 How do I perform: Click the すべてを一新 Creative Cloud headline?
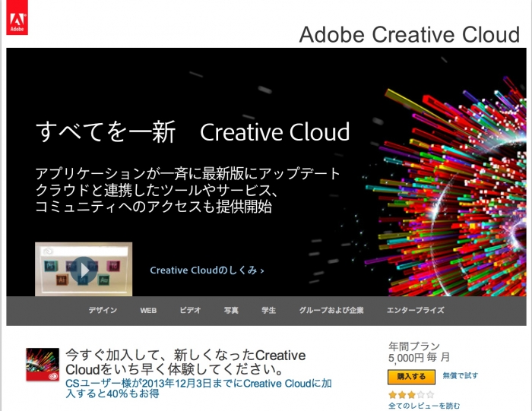(x=193, y=131)
